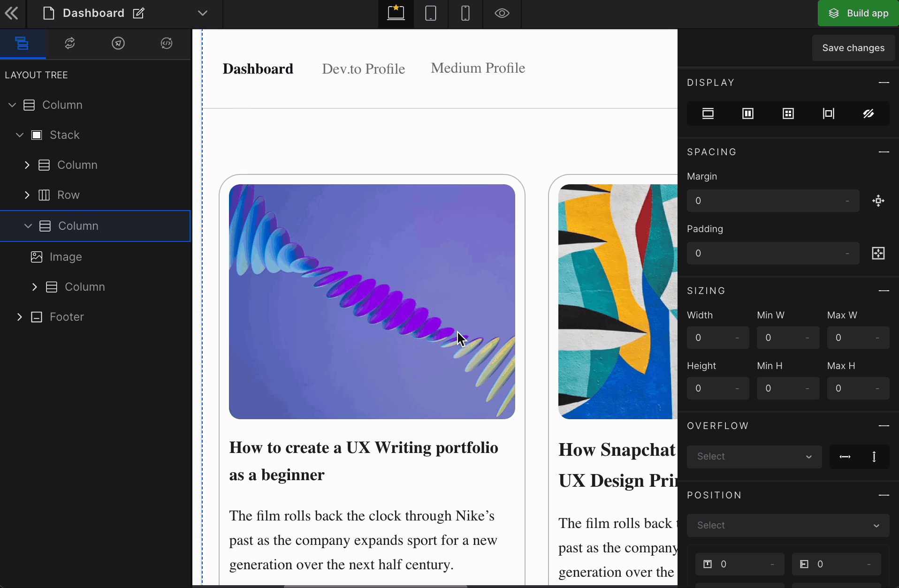Image resolution: width=899 pixels, height=588 pixels.
Task: Toggle individual margin sides icon
Action: pyautogui.click(x=878, y=201)
